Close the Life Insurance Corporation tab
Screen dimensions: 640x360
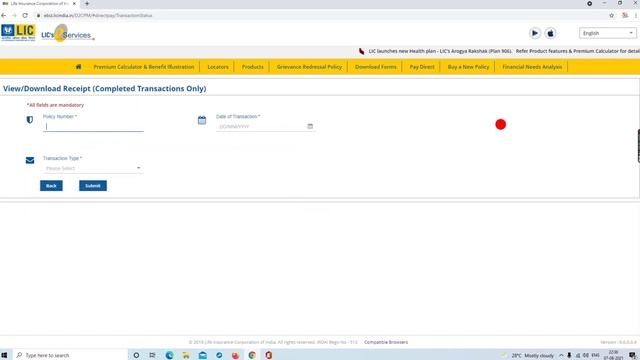tap(74, 4)
